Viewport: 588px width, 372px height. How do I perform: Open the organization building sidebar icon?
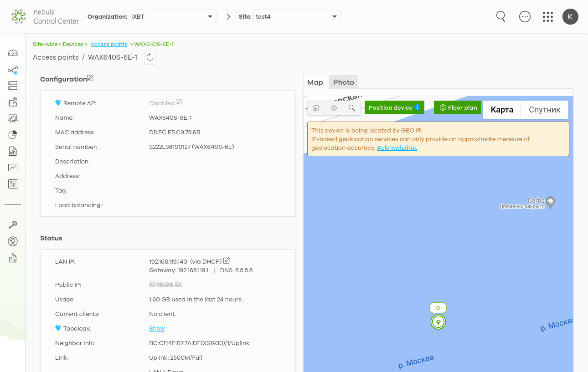[x=13, y=258]
